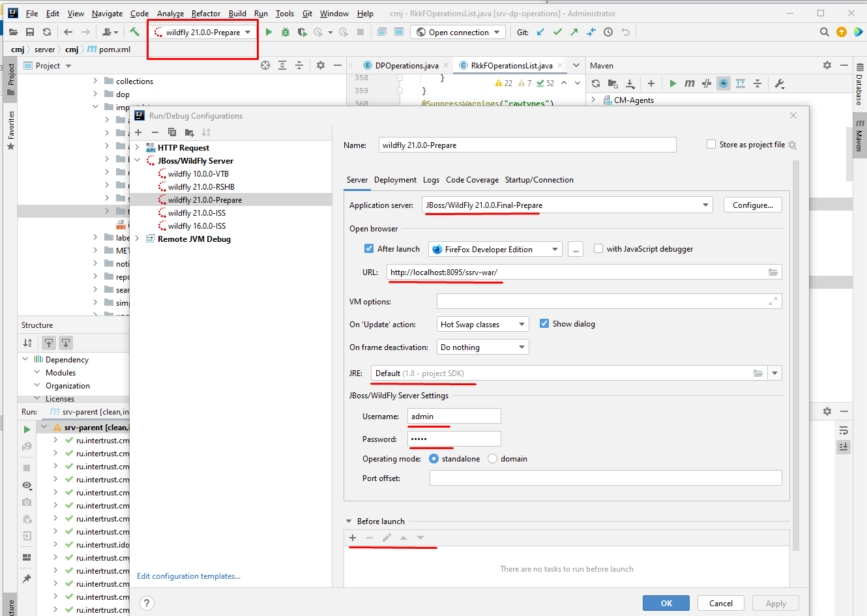Reload all Maven projects

pos(596,83)
